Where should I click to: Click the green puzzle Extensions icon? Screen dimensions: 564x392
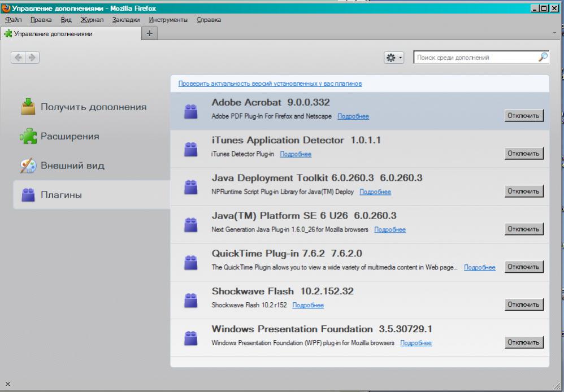(28, 137)
